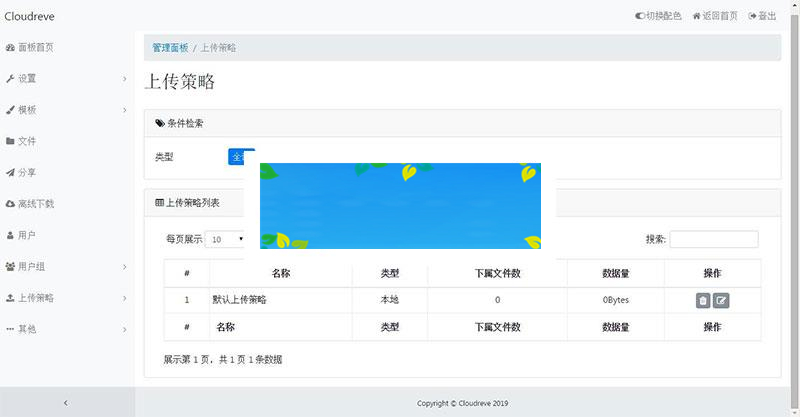Image resolution: width=800 pixels, height=417 pixels.
Task: Expand the 设置 settings submenu
Action: point(66,78)
